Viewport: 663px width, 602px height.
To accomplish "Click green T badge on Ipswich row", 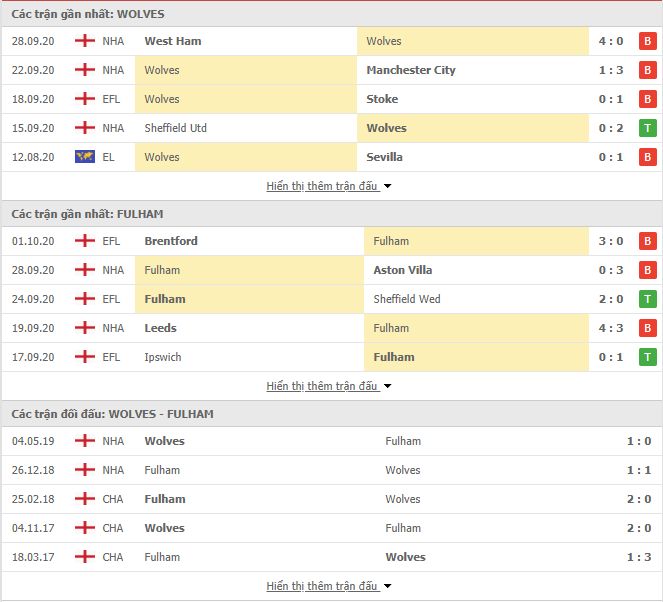I will [x=647, y=357].
